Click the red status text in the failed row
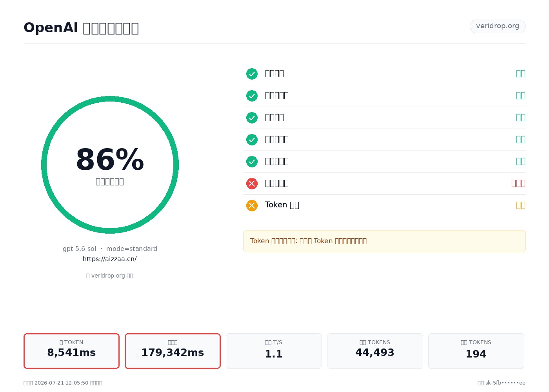This screenshot has width=549, height=392. pyautogui.click(x=518, y=183)
